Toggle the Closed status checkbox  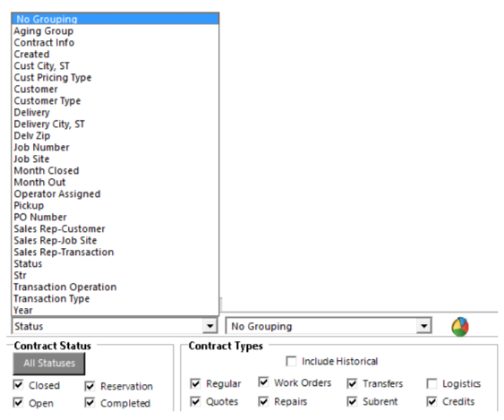[x=18, y=384]
